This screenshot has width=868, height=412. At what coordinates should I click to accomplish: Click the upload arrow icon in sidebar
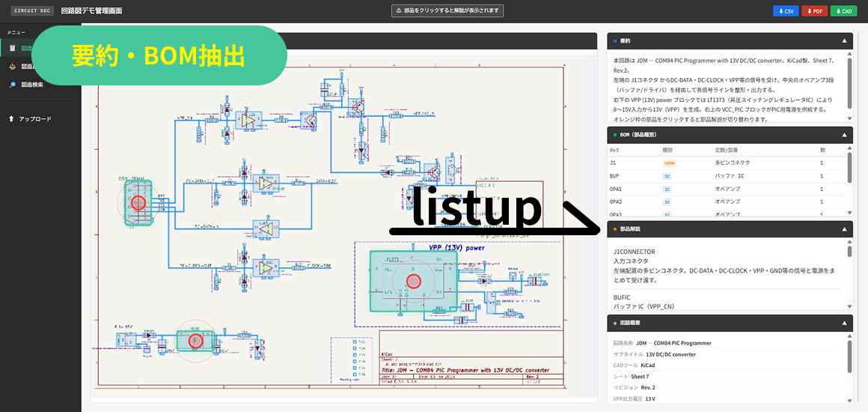pyautogui.click(x=12, y=119)
